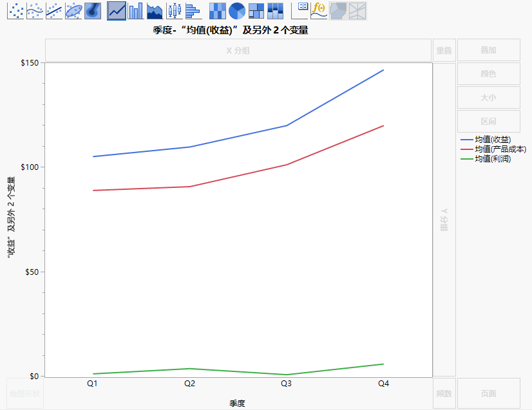
Task: Switch to the Area chart icon
Action: click(x=155, y=11)
